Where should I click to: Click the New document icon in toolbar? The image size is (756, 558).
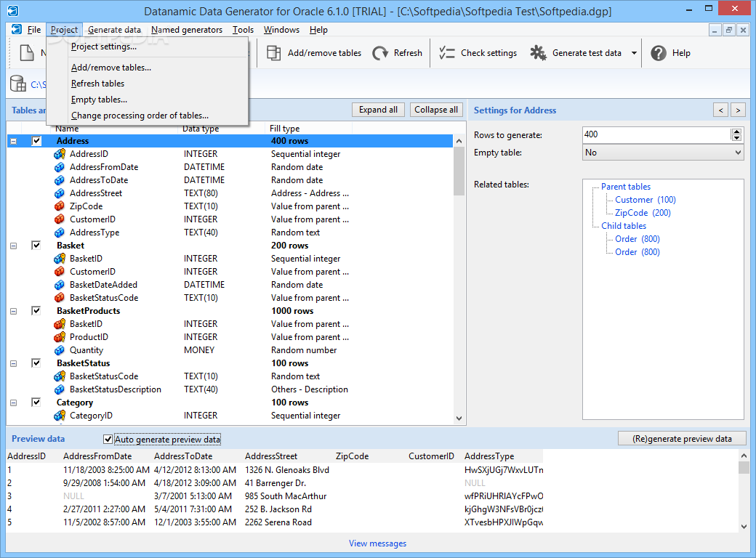click(26, 53)
